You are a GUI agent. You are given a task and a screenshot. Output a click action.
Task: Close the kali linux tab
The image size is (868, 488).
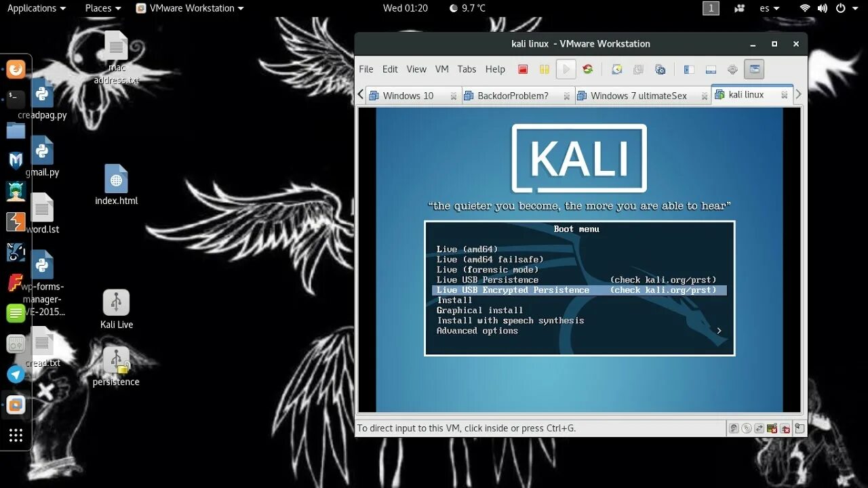[785, 96]
